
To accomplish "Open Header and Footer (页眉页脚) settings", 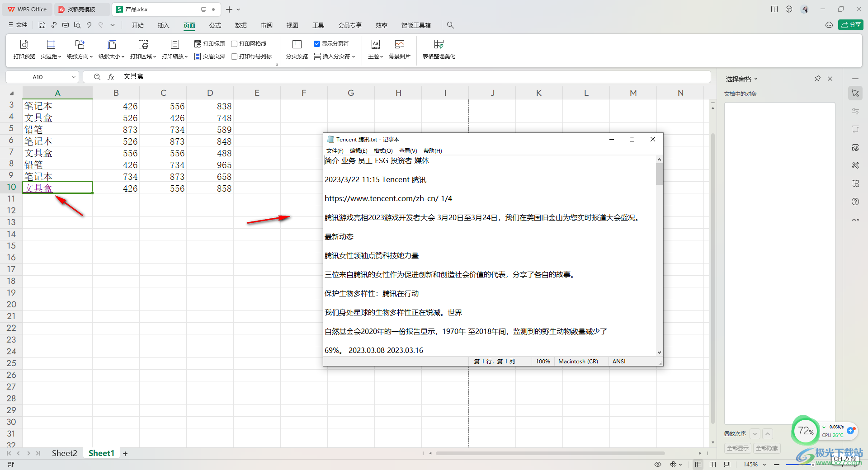I will 209,56.
